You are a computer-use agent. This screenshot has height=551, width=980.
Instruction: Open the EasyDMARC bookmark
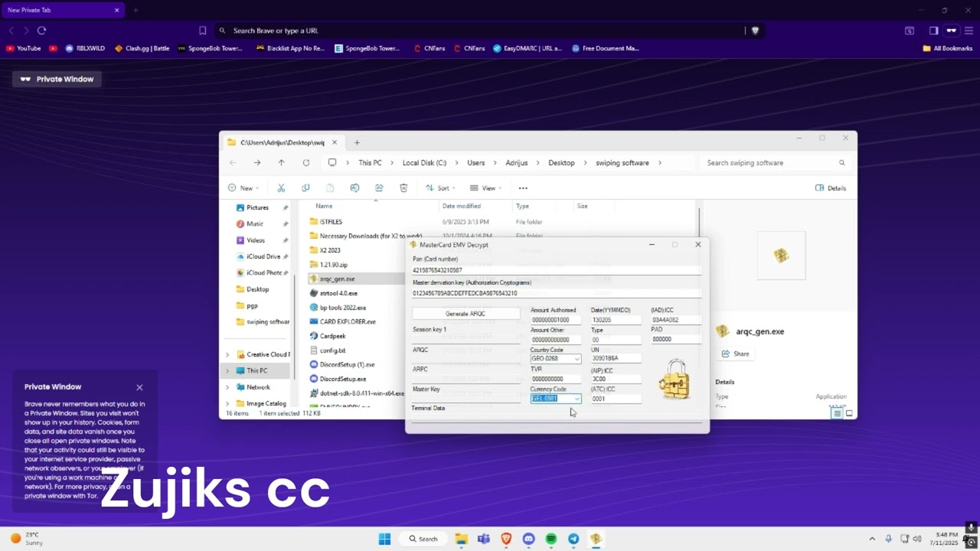(x=528, y=48)
